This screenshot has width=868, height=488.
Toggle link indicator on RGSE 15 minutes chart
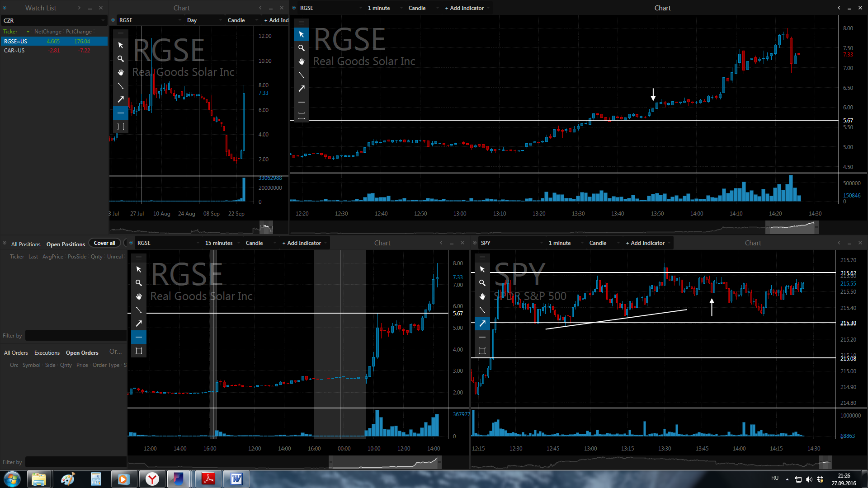[131, 243]
